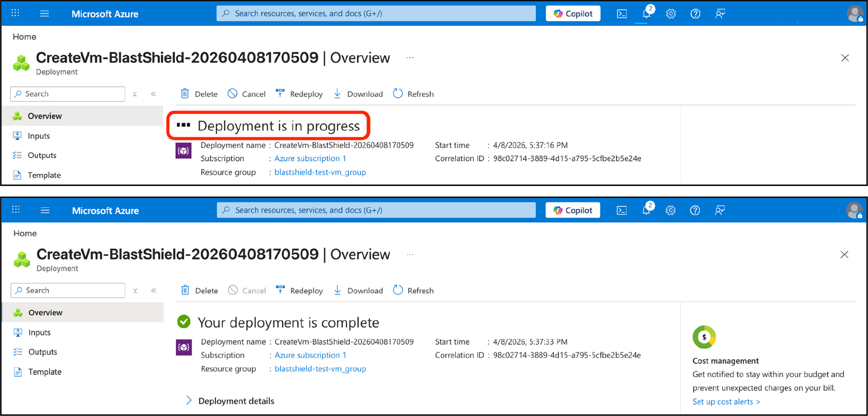This screenshot has height=416, width=868.
Task: Open account avatar on the completed deployment page
Action: point(854,210)
